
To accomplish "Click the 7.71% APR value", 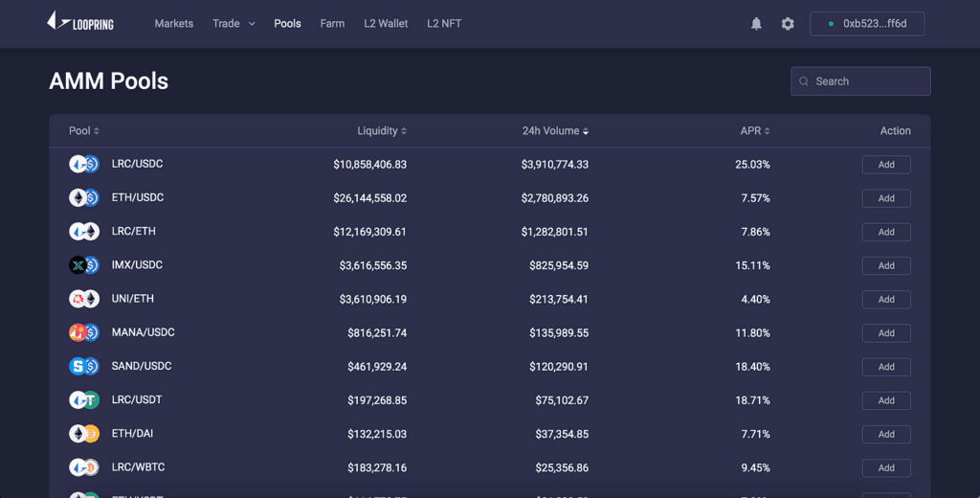I will point(756,435).
